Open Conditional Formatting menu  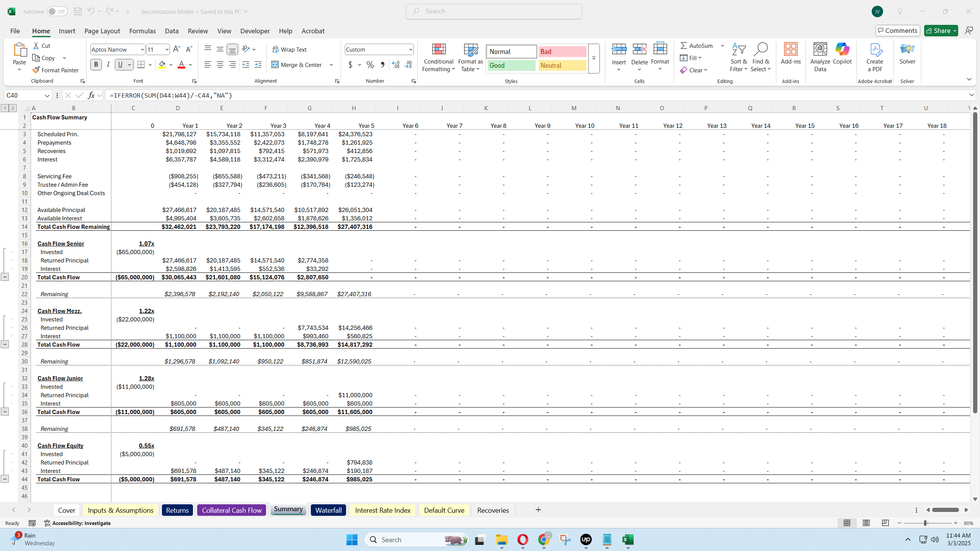[439, 57]
